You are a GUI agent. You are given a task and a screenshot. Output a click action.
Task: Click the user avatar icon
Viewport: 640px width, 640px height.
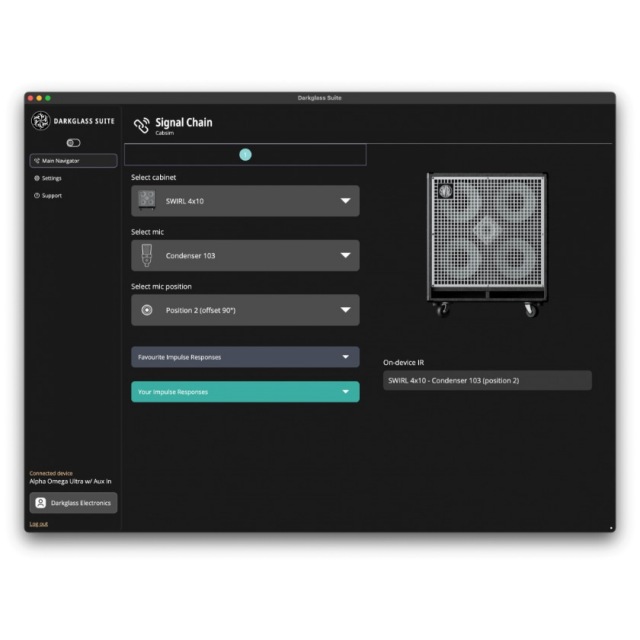coord(41,503)
